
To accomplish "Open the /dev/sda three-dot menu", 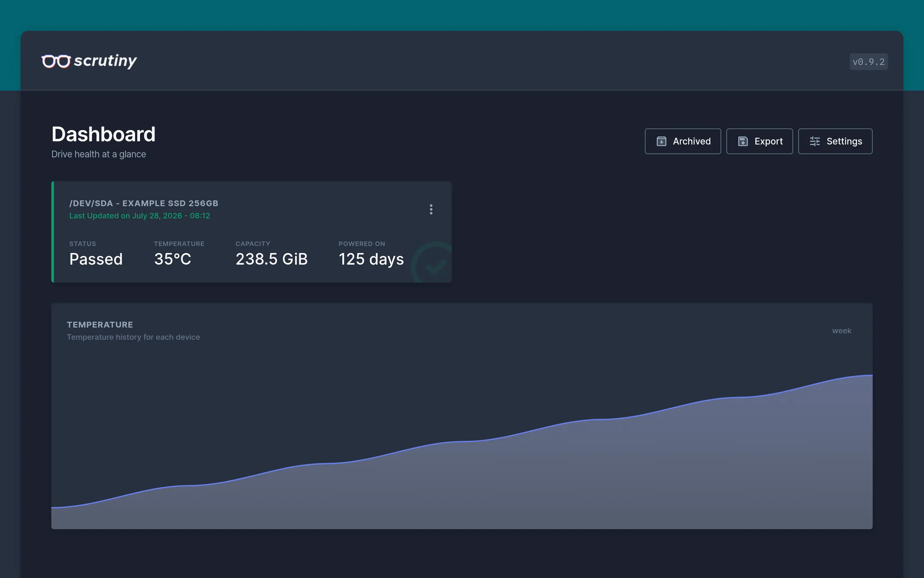I will [x=431, y=209].
